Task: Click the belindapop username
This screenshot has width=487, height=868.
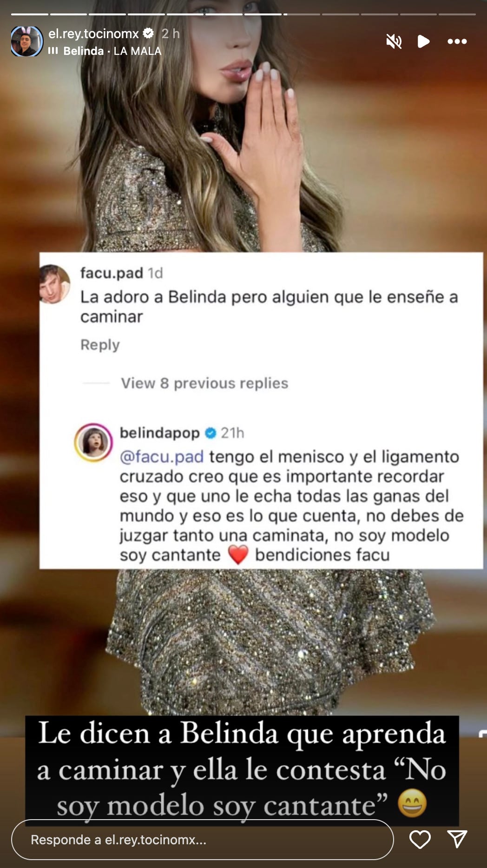Action: (159, 433)
